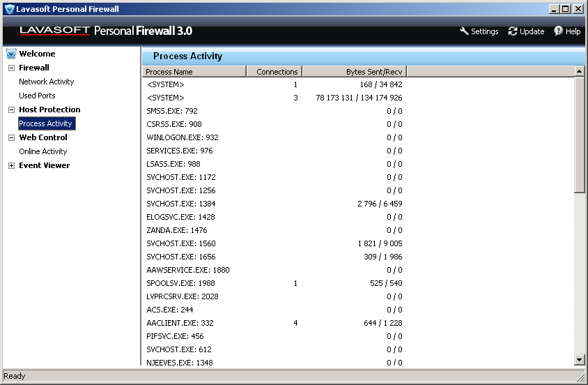
Task: Sort by Connections column header
Action: [274, 72]
